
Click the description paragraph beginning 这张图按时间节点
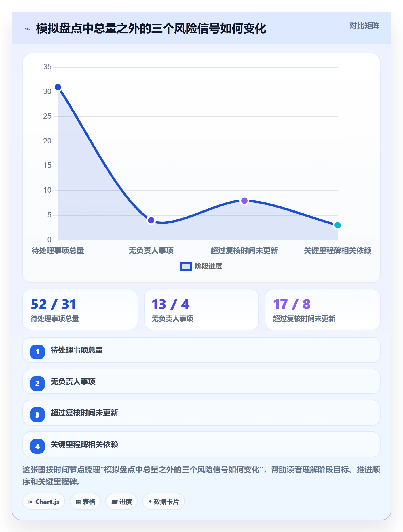click(201, 476)
